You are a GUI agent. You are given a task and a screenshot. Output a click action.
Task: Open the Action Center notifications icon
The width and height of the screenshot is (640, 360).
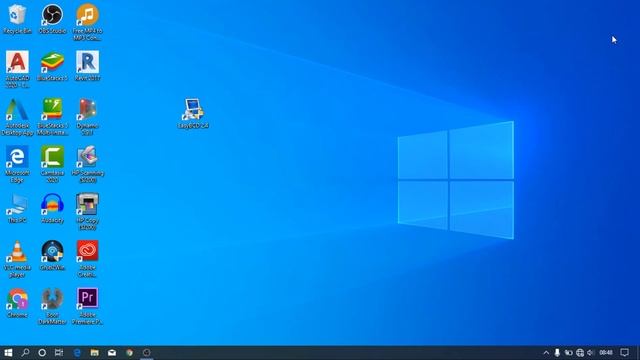click(624, 353)
